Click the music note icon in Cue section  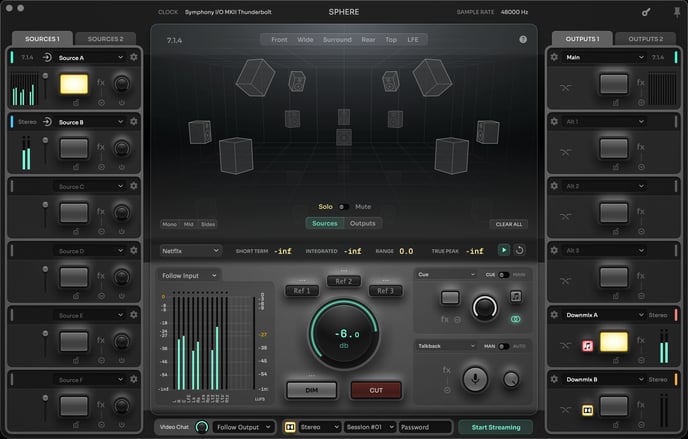tap(516, 297)
